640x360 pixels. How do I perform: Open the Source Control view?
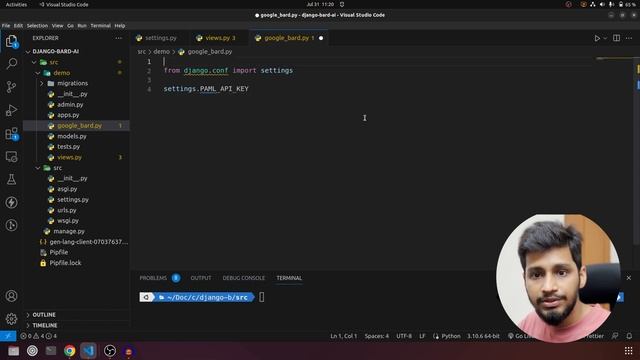pyautogui.click(x=11, y=87)
